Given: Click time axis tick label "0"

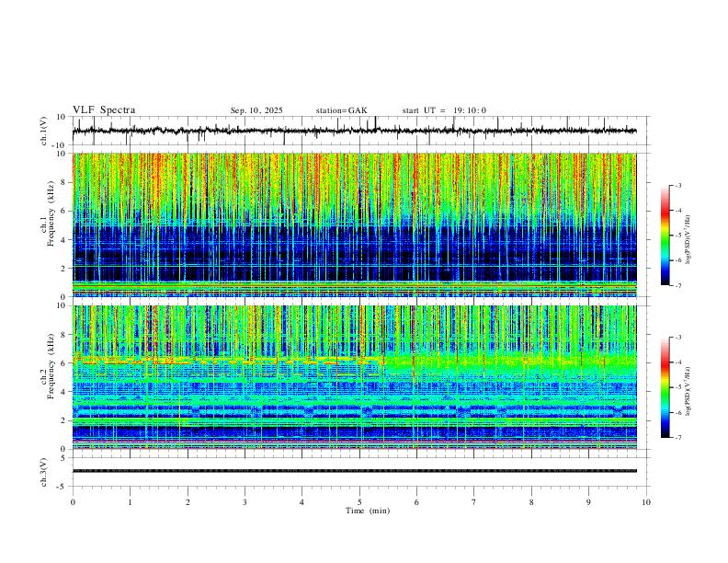Looking at the screenshot, I should (x=73, y=502).
